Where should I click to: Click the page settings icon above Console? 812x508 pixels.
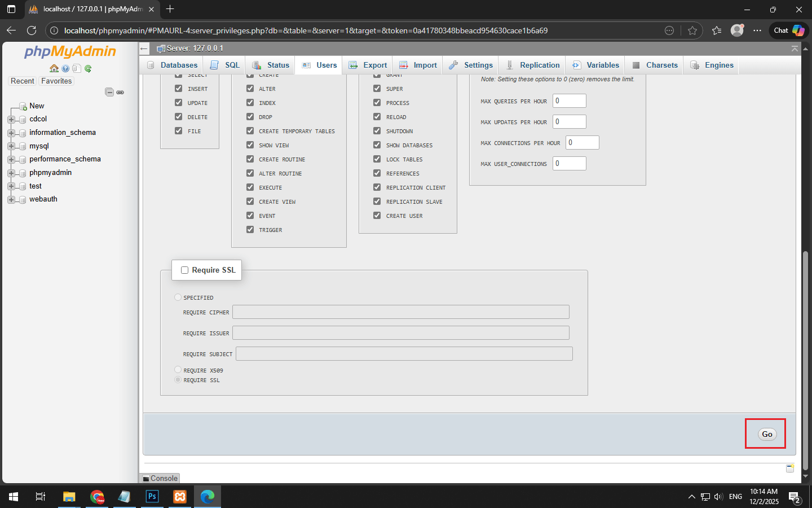790,468
